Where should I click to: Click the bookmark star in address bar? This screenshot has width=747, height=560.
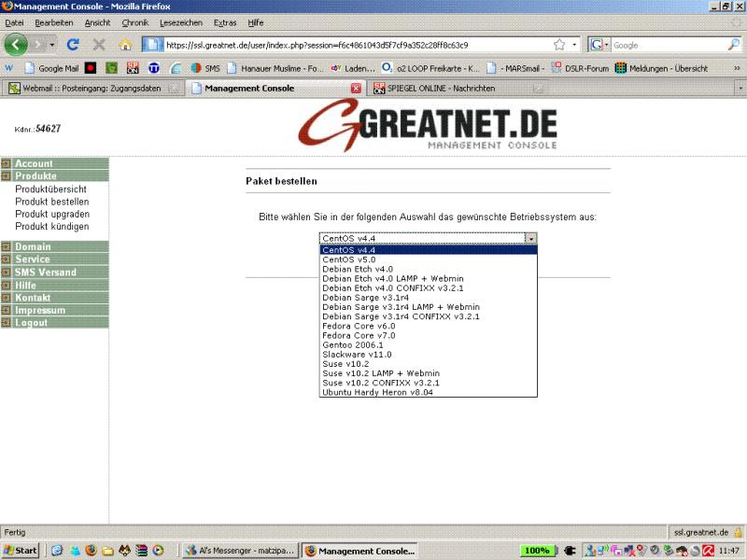pyautogui.click(x=558, y=44)
